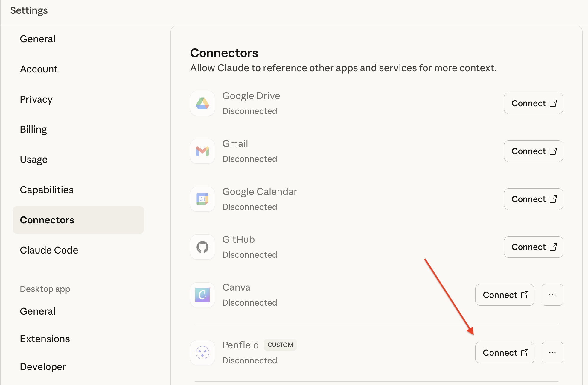Open the Desktop app Extensions page
588x385 pixels.
click(45, 339)
